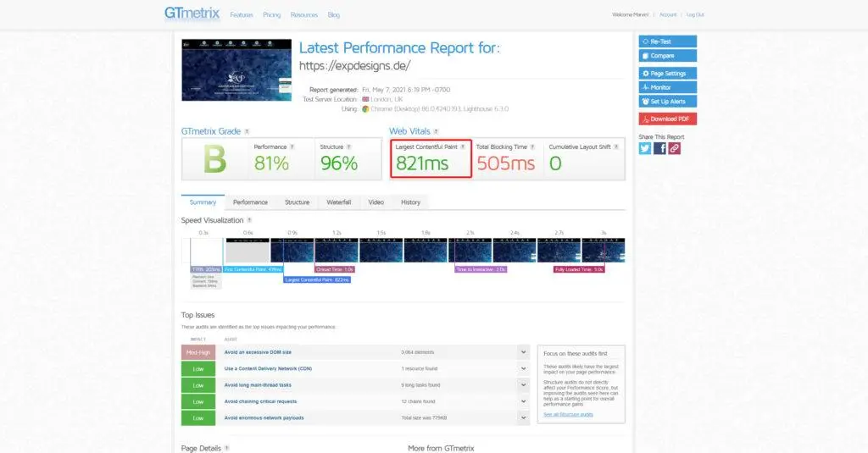Click Set Up Alerts button
868x453 pixels.
pos(668,102)
